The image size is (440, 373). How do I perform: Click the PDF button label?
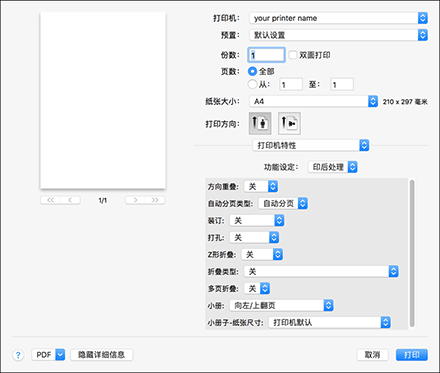click(x=44, y=355)
